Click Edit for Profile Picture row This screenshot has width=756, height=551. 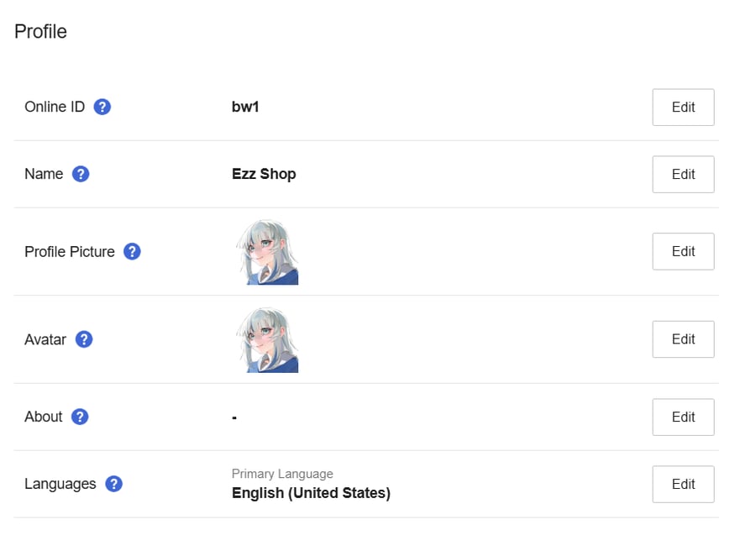click(x=683, y=251)
